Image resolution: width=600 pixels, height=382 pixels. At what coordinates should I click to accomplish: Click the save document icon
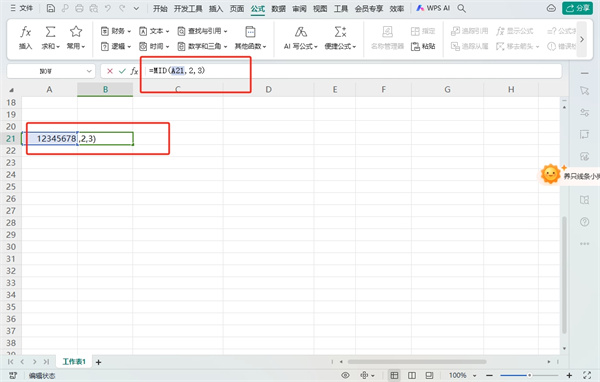coord(51,8)
